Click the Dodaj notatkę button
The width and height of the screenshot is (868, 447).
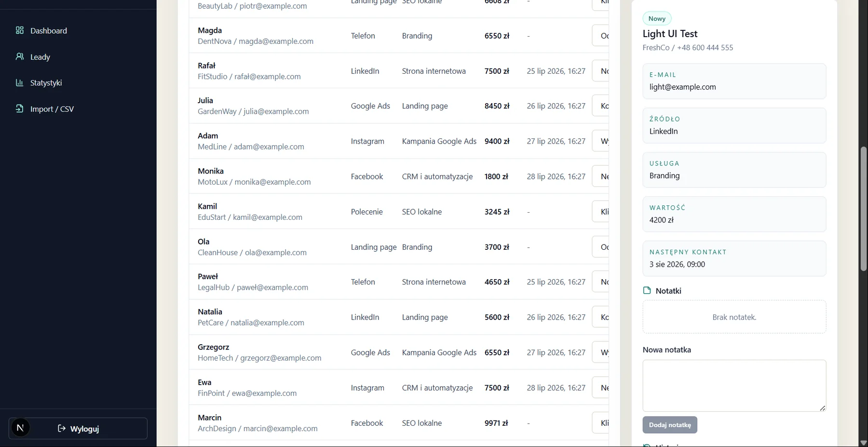(x=670, y=425)
